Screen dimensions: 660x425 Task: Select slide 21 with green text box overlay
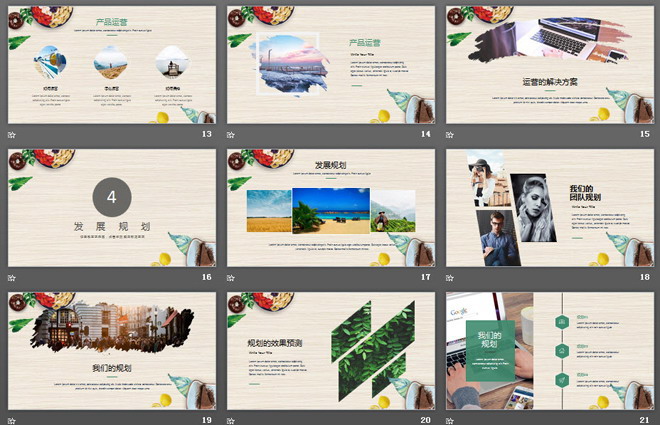(549, 350)
